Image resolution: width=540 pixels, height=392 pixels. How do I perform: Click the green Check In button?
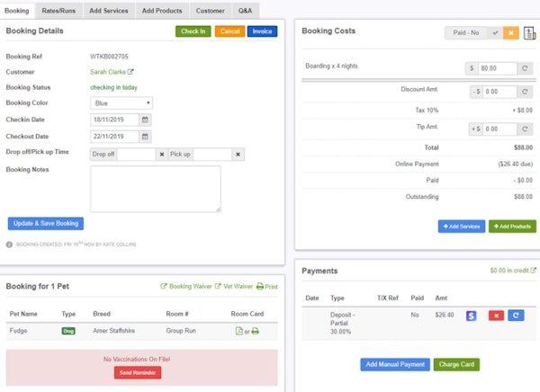click(193, 31)
